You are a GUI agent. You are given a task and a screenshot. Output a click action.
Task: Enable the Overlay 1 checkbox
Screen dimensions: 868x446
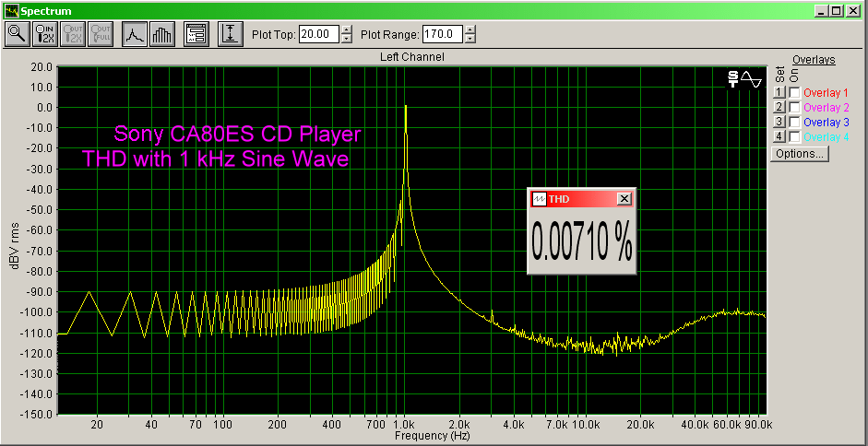[794, 93]
